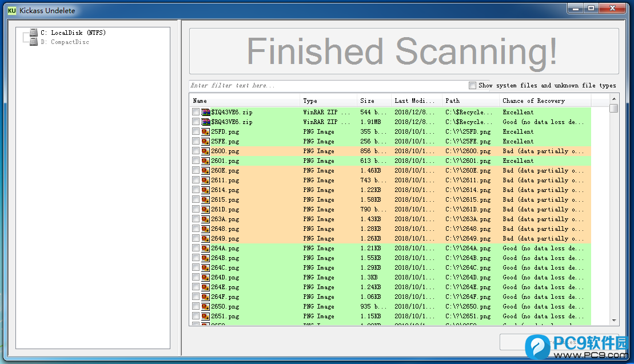Close the Kickass Undelete window
This screenshot has width=634, height=364.
tap(612, 8)
